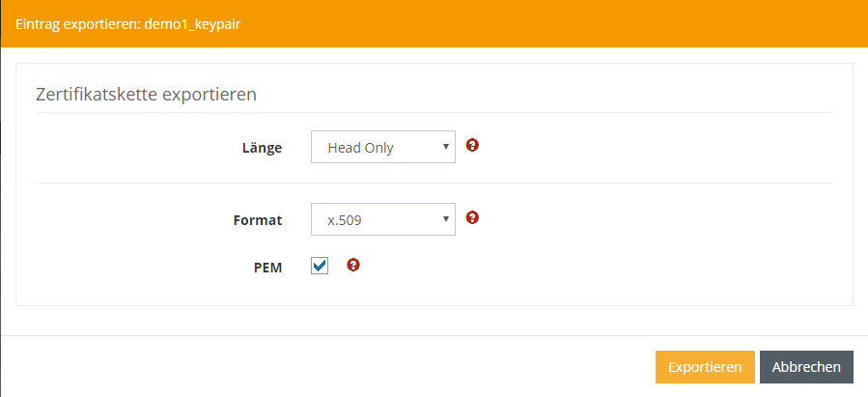Cancel the dialog with Abbrechen
868x397 pixels.
(x=806, y=367)
